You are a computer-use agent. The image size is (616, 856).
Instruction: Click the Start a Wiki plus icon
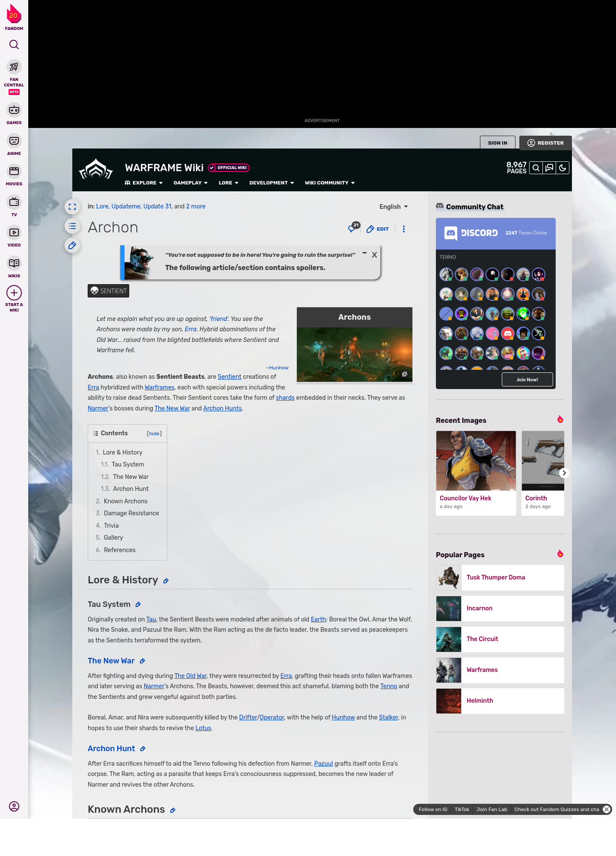(14, 293)
